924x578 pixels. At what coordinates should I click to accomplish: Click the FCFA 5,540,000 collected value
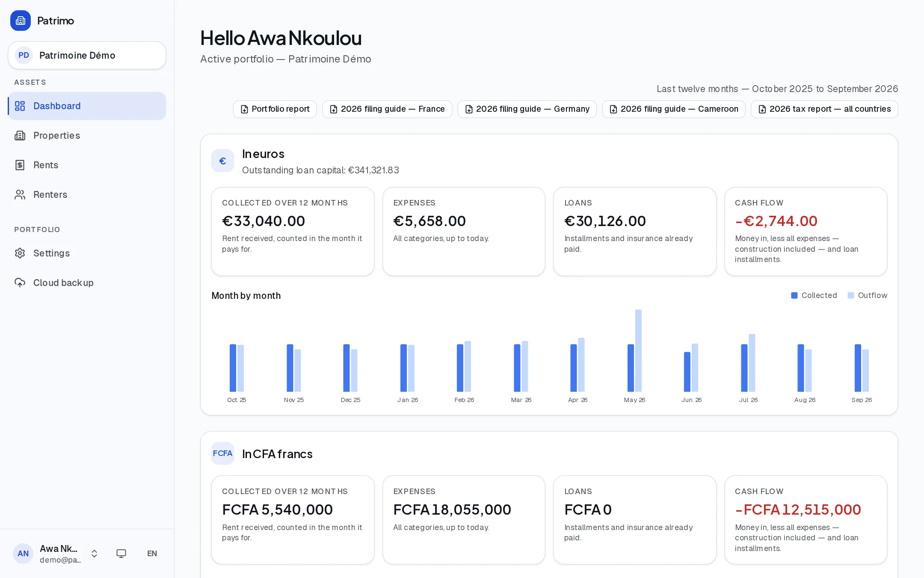[x=277, y=509]
